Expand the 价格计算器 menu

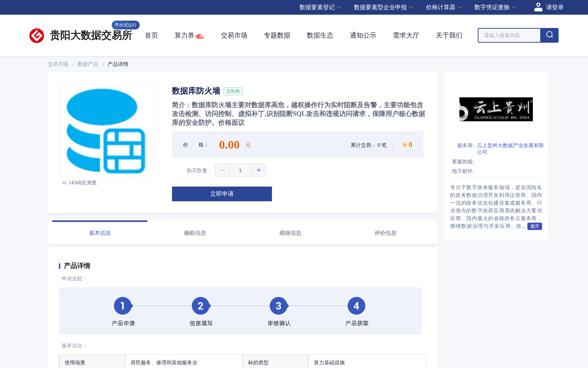click(x=444, y=7)
